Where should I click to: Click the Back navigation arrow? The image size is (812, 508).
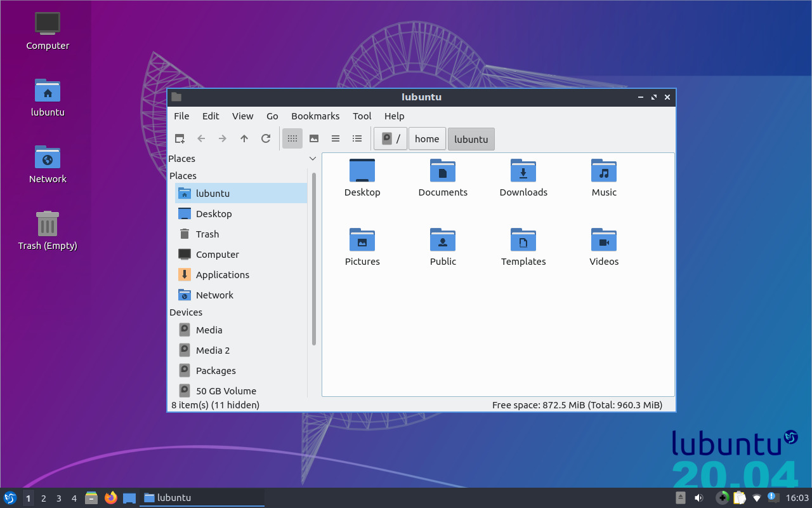(201, 138)
